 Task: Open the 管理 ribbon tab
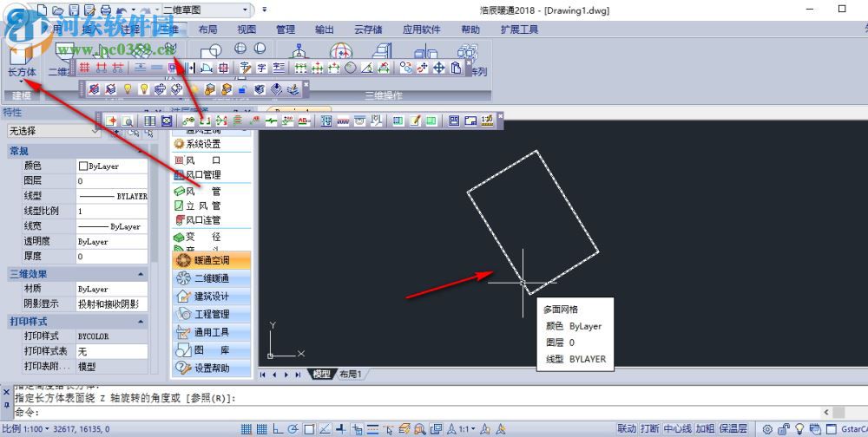(x=285, y=29)
